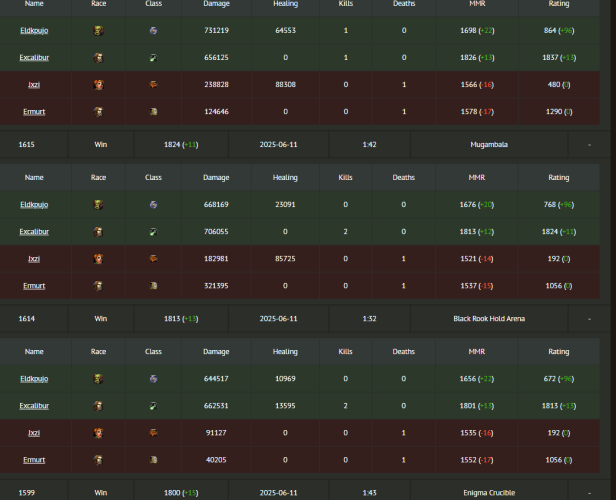Click Rating column header in Black Rook Hold table
616x500 pixels.
point(558,352)
